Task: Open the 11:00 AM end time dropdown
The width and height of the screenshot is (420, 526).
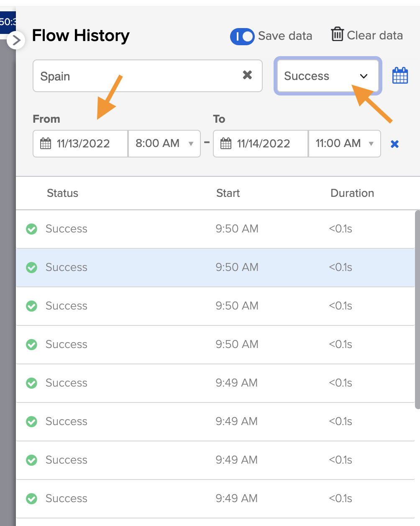Action: pos(344,144)
